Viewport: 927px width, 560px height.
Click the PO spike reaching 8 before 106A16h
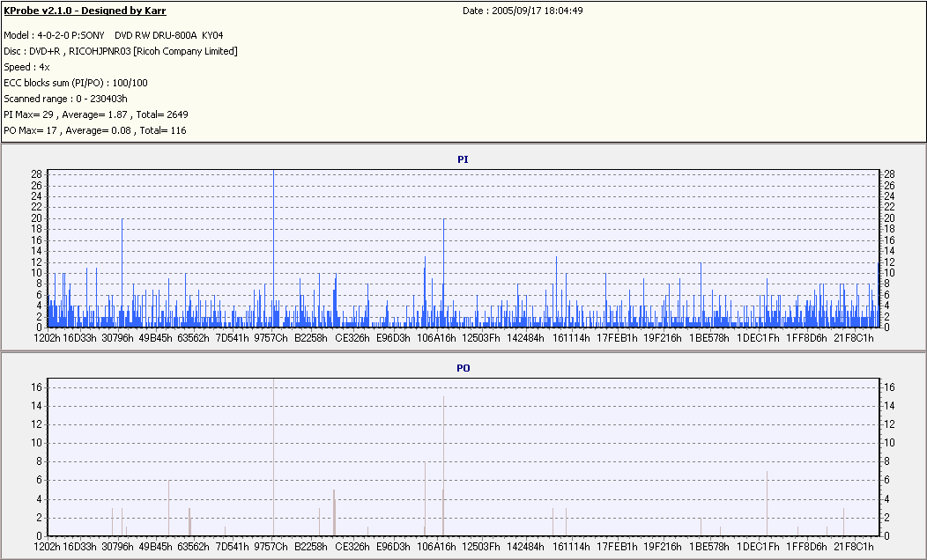click(x=425, y=498)
